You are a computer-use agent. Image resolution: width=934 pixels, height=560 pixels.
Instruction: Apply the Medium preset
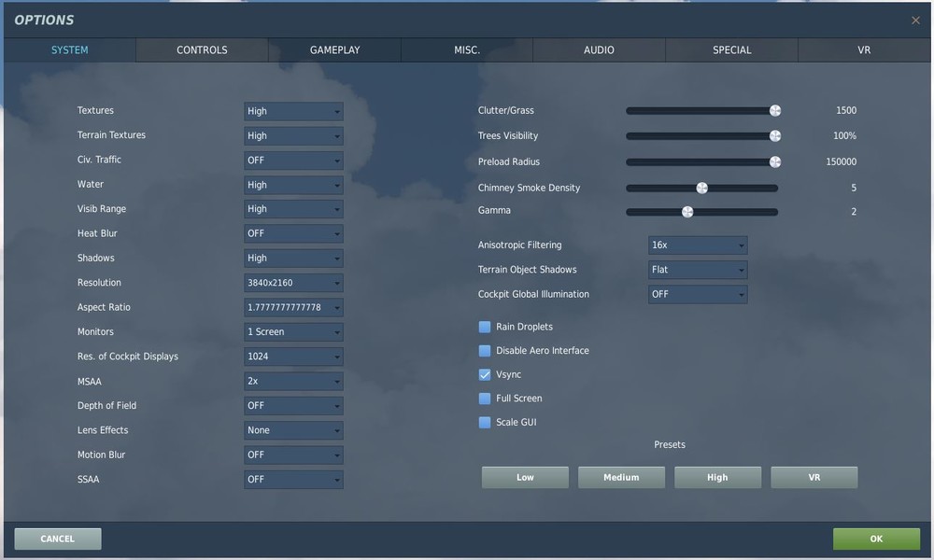(621, 477)
